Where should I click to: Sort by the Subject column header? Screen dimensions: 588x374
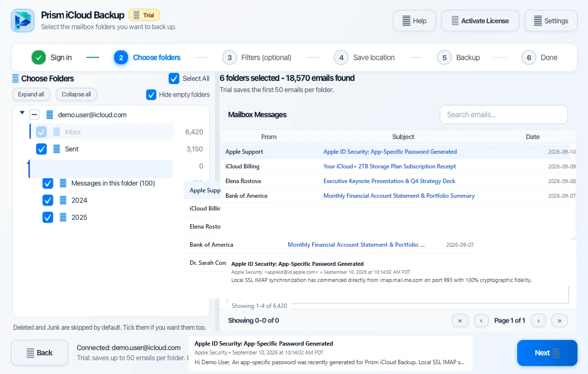(403, 137)
